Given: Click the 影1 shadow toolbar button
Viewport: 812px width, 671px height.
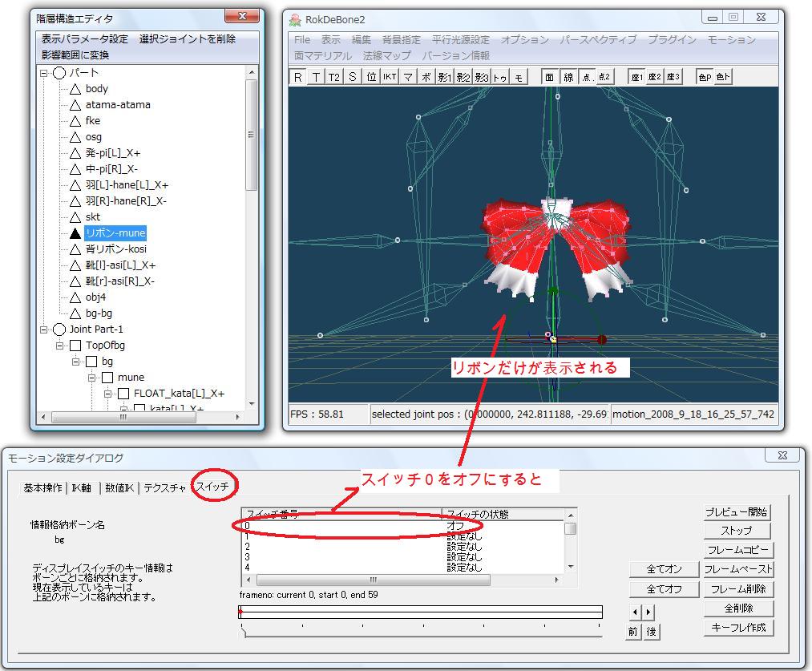Looking at the screenshot, I should (x=445, y=77).
